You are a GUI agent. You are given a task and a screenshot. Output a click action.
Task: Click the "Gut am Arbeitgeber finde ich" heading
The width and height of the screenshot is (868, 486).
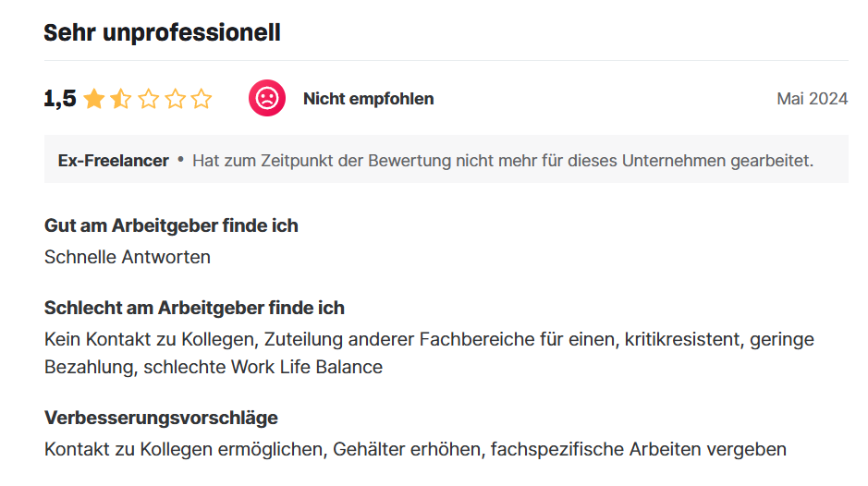point(171,225)
